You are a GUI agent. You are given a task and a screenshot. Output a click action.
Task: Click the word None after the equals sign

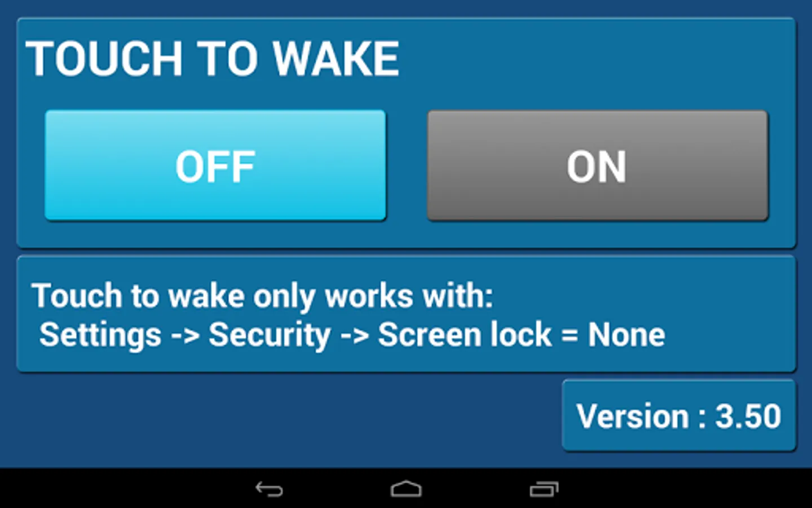[x=626, y=335]
